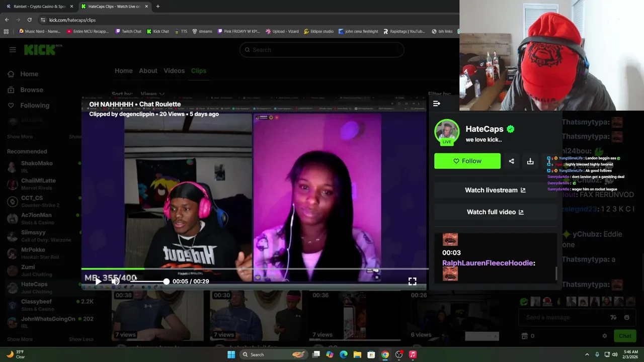Collapse the recommended list with Show Less

(x=81, y=339)
